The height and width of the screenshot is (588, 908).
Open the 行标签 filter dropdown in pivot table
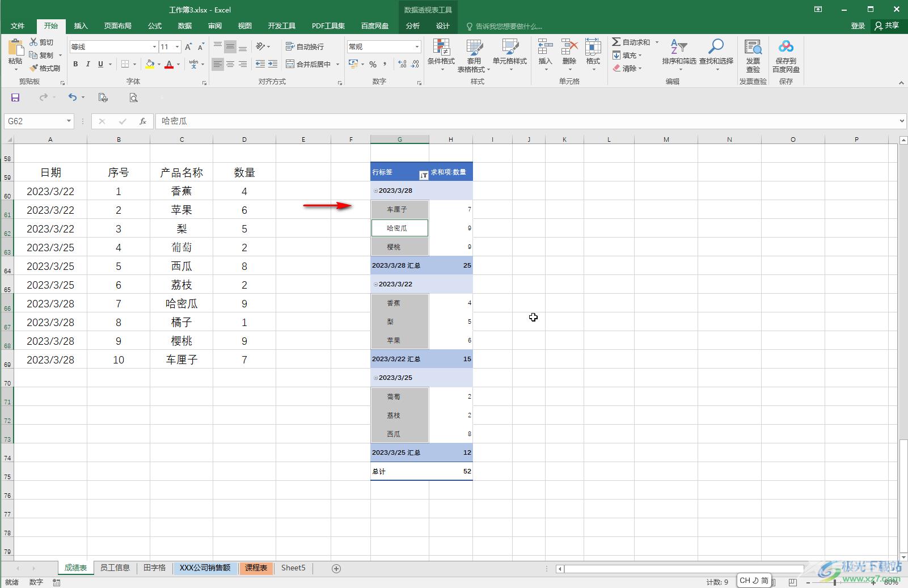tap(424, 175)
